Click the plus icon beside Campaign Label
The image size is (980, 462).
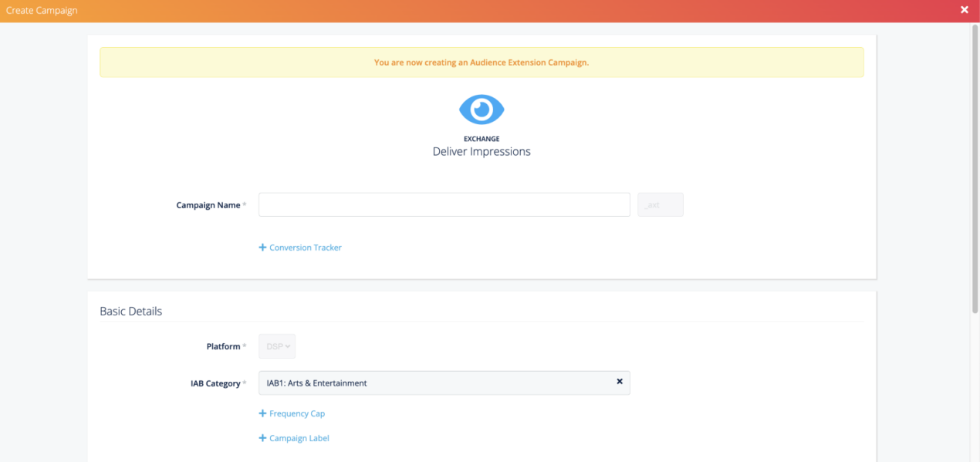coord(262,438)
